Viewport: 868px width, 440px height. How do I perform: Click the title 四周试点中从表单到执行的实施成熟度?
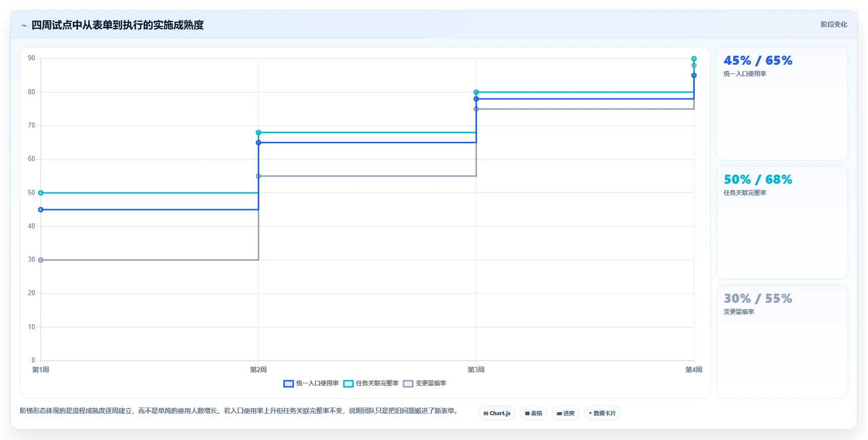117,25
